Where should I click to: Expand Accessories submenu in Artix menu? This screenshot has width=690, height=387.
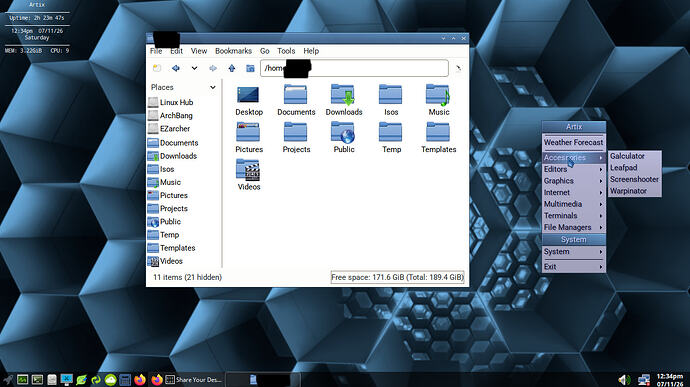coord(574,157)
